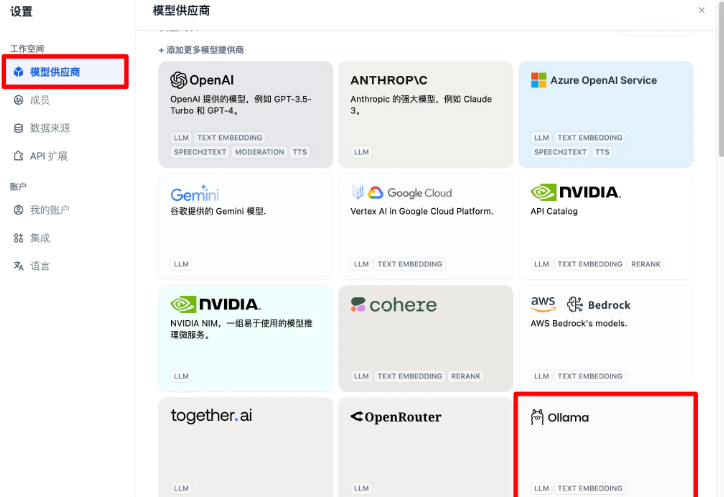Click the LLM tag on the OpenRouter card

click(x=361, y=488)
